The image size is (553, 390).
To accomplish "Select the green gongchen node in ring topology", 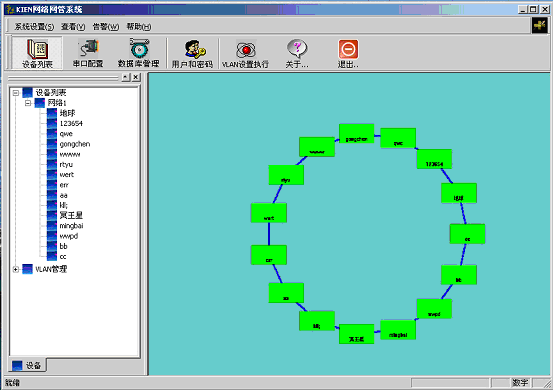I will (x=357, y=134).
